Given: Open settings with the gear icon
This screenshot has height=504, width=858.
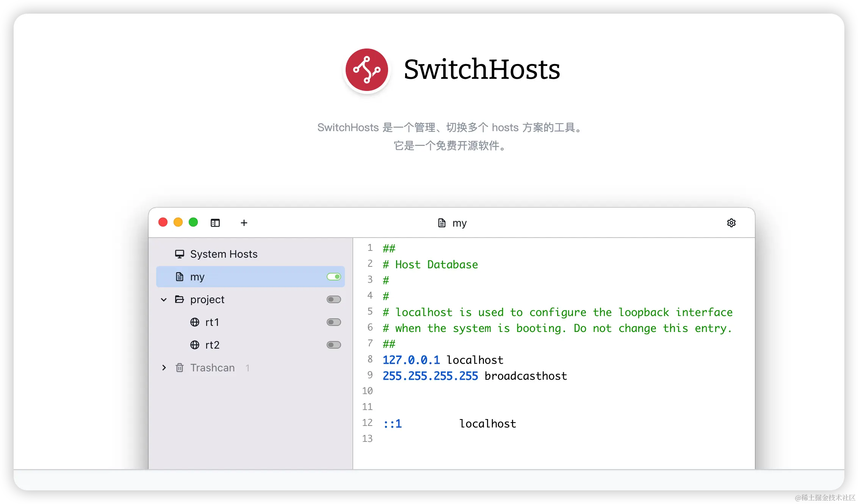Looking at the screenshot, I should [731, 223].
